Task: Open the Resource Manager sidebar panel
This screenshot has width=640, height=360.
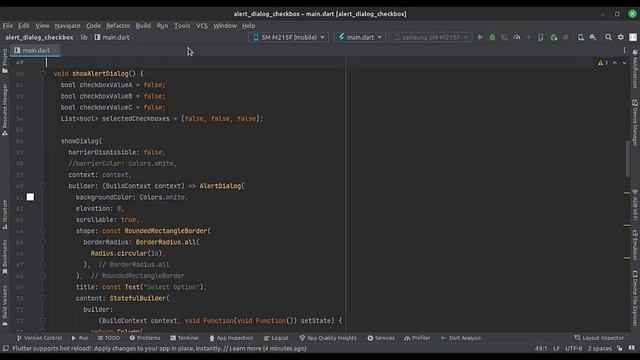Action: point(5,109)
